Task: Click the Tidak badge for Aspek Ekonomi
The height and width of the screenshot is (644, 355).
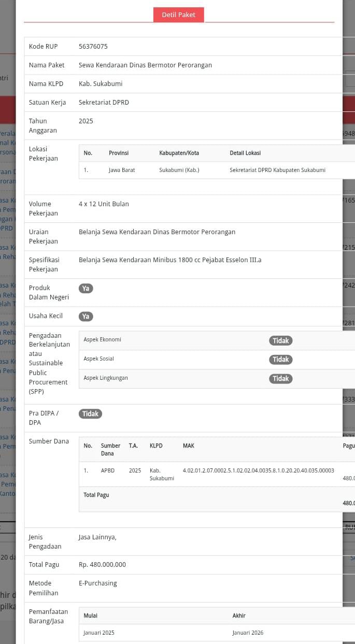Action: point(281,340)
